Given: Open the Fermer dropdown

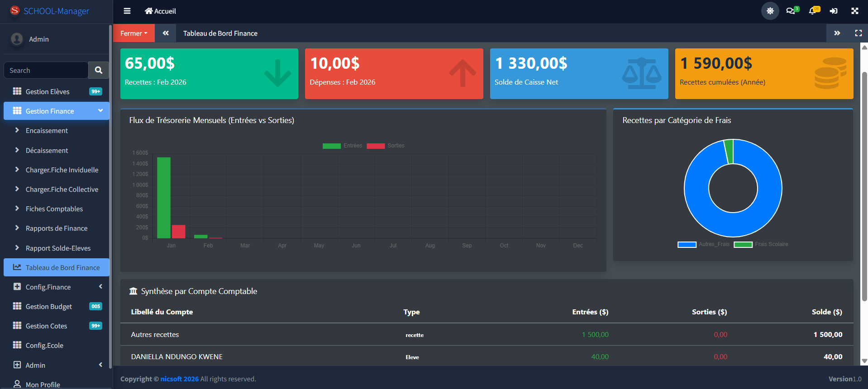Looking at the screenshot, I should [x=134, y=33].
